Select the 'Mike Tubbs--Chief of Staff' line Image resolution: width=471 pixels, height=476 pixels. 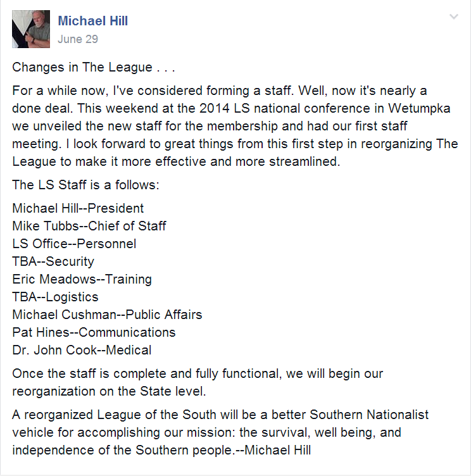click(x=89, y=226)
